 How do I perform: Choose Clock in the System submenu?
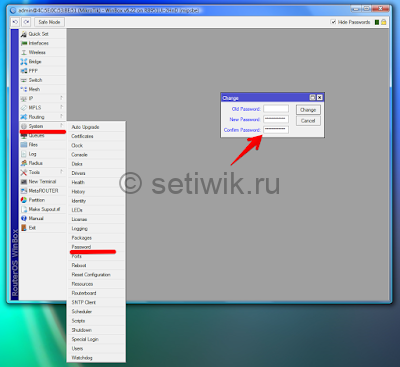[x=96, y=146]
